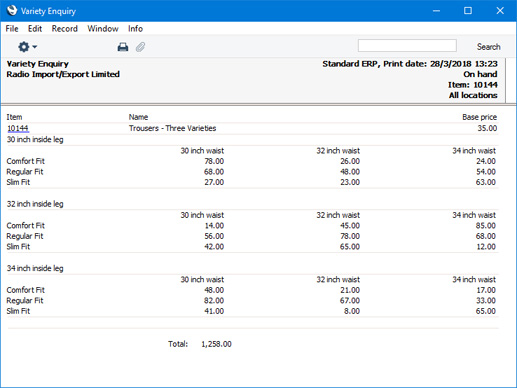
Task: Click the '30 inch inside leg' heading
Action: point(35,139)
